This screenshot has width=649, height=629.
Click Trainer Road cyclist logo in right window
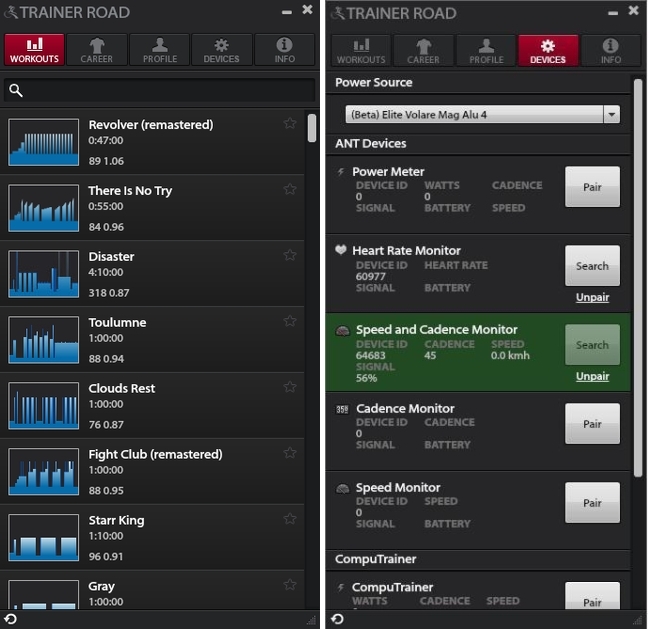[338, 13]
